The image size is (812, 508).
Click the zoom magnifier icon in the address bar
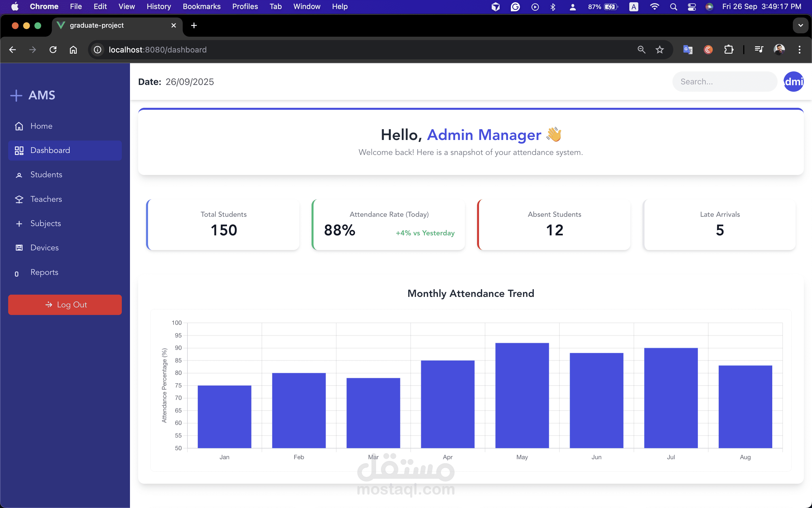pos(641,50)
